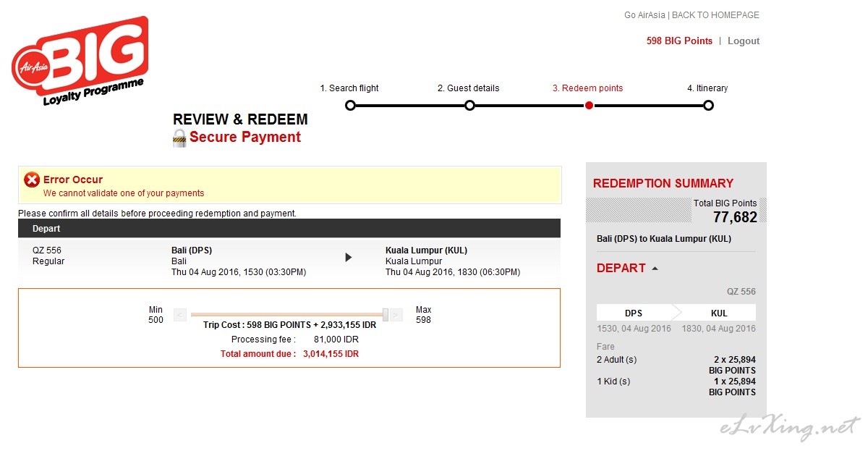The height and width of the screenshot is (451, 868).
Task: Click the 2 Adult (s) fare row
Action: click(676, 365)
